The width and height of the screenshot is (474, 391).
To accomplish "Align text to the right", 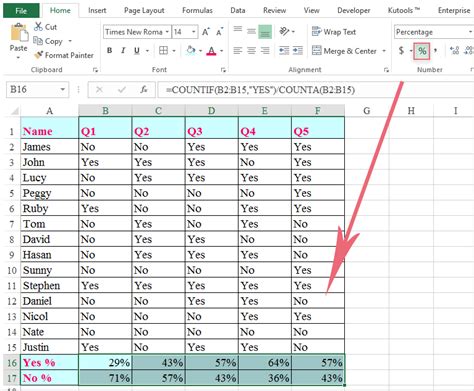I will (x=265, y=51).
